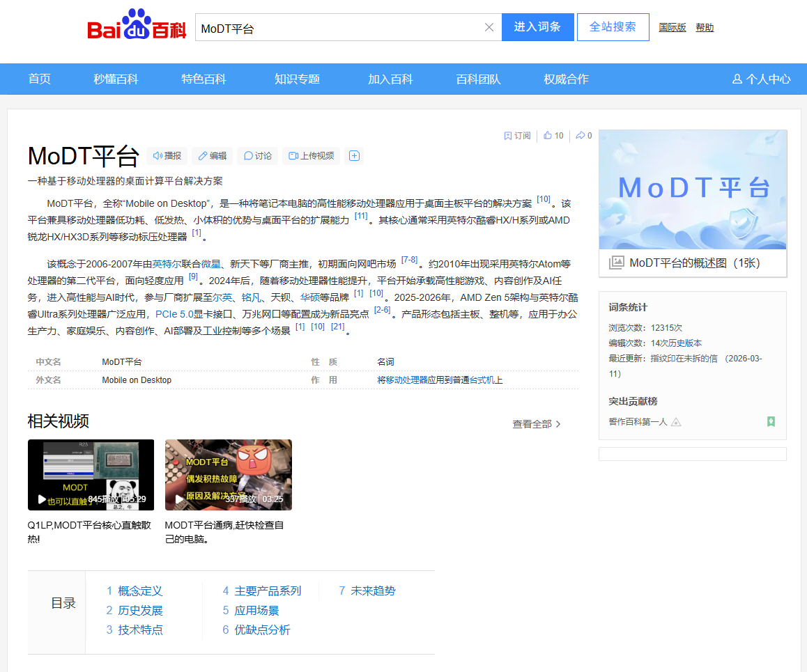Click citation [7-8] reference
The width and height of the screenshot is (807, 672).
(x=409, y=260)
